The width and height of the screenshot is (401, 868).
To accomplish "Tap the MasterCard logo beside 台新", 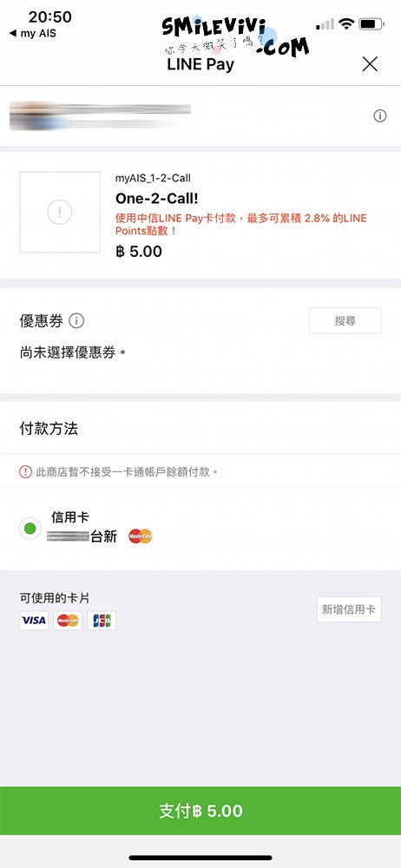I will [x=140, y=536].
